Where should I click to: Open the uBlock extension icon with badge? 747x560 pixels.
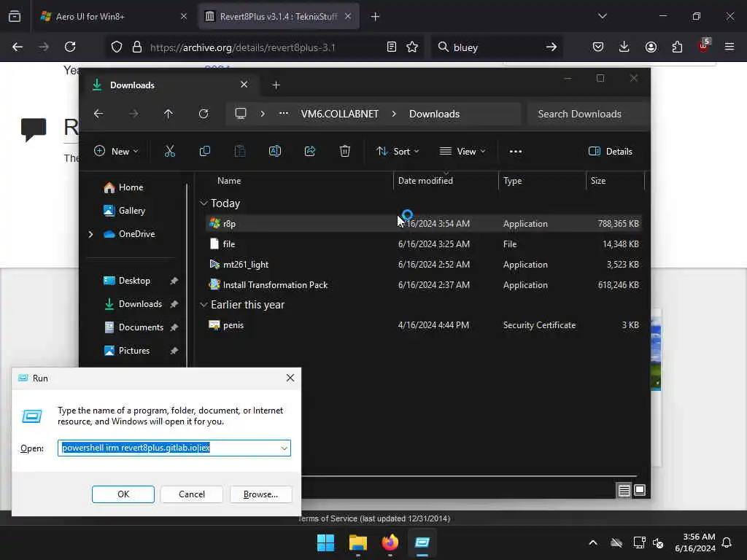pyautogui.click(x=704, y=46)
